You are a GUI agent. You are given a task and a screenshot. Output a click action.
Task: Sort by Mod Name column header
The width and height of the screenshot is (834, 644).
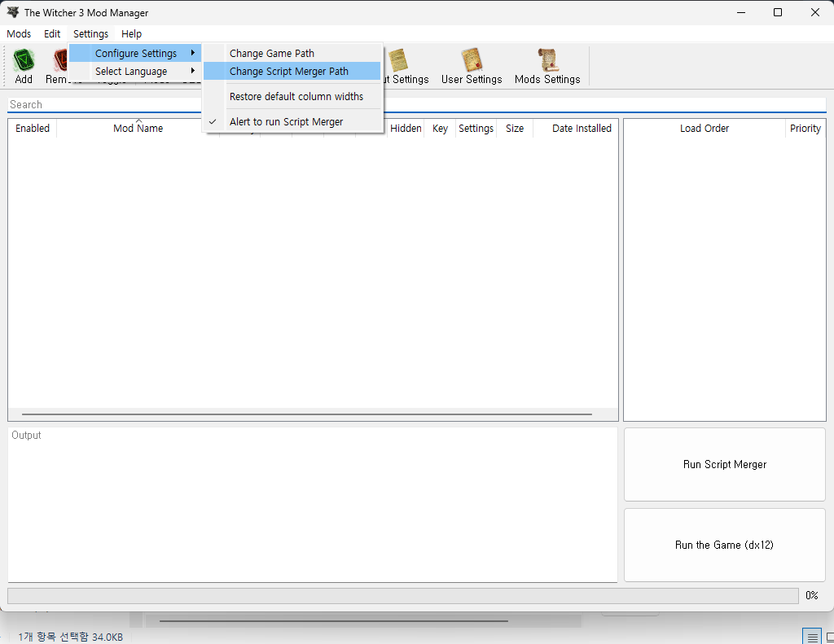point(138,128)
